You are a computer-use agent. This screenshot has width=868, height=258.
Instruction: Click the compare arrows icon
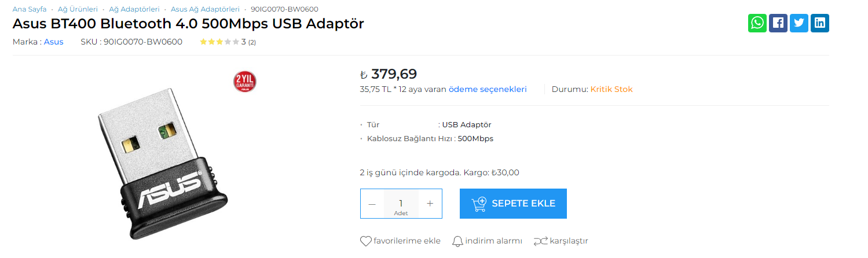[540, 241]
